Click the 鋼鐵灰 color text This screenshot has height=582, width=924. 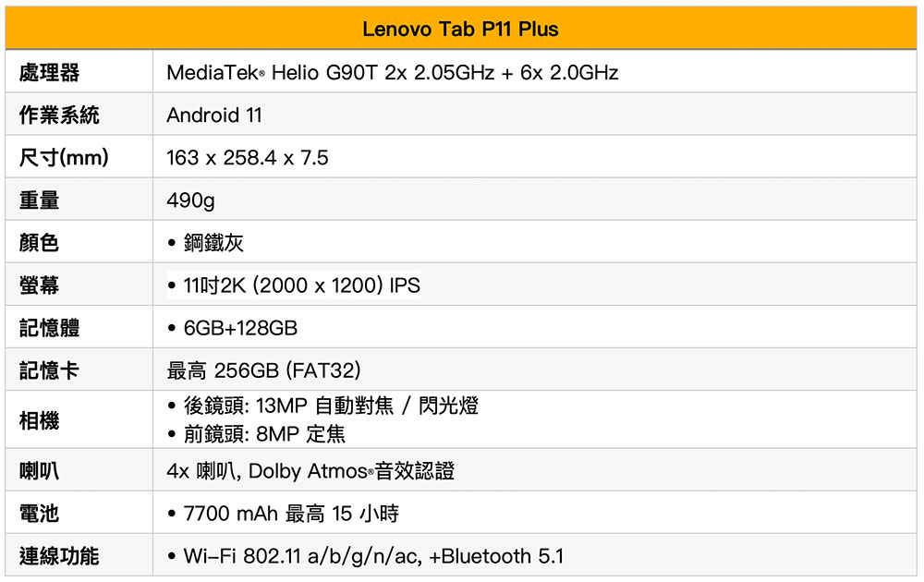(x=213, y=243)
